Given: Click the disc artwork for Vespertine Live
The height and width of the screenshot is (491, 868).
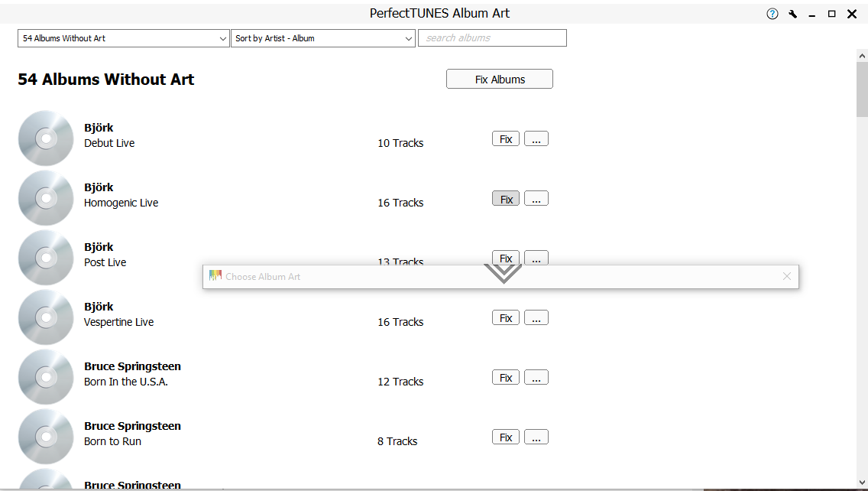Looking at the screenshot, I should tap(46, 317).
